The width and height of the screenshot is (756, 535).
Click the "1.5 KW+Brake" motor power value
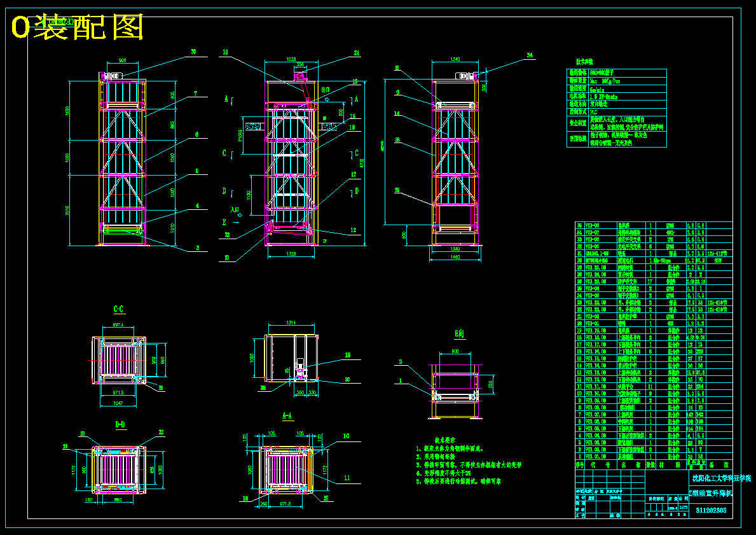(603, 97)
